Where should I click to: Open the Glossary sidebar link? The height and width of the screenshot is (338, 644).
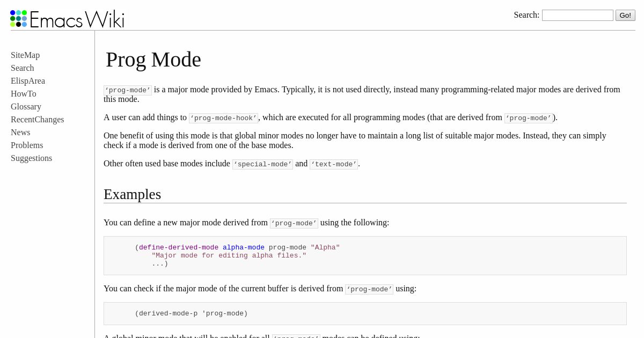(26, 107)
